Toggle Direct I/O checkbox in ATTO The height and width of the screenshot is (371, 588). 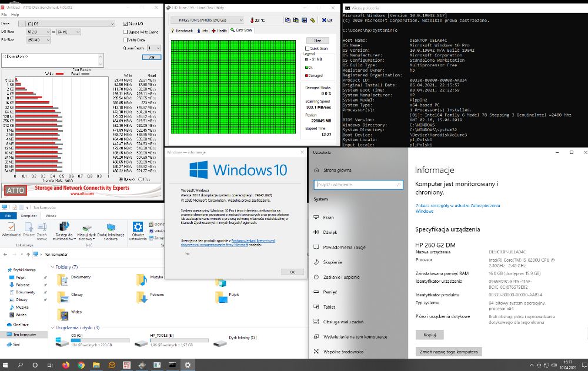(126, 24)
